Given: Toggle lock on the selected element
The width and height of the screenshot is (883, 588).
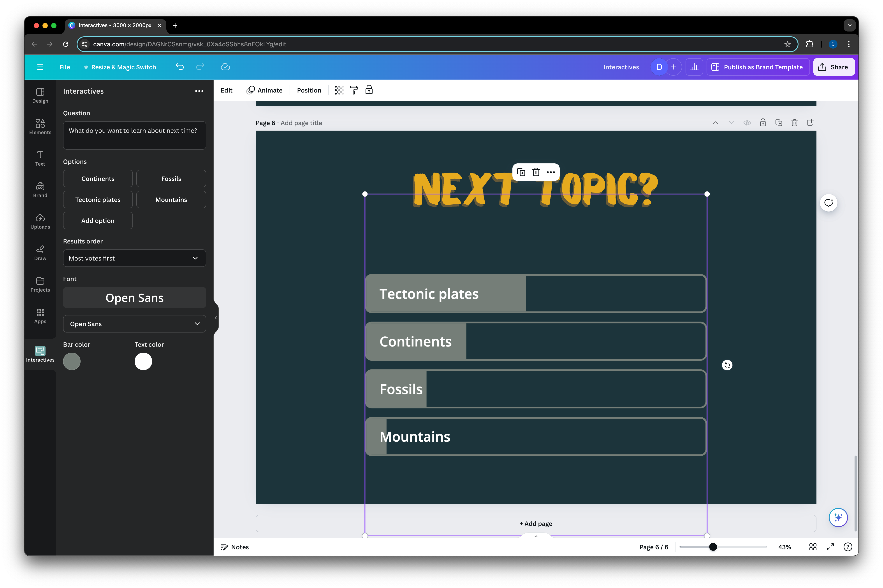Looking at the screenshot, I should coord(369,90).
